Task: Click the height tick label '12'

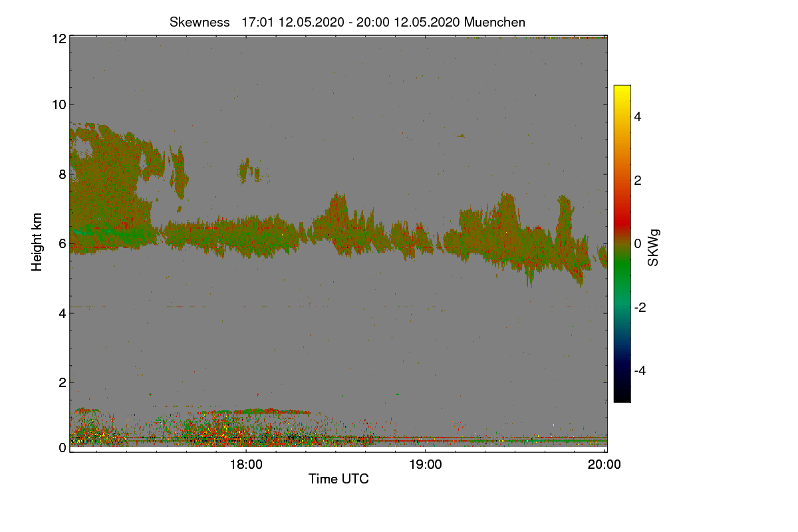Action: (59, 39)
